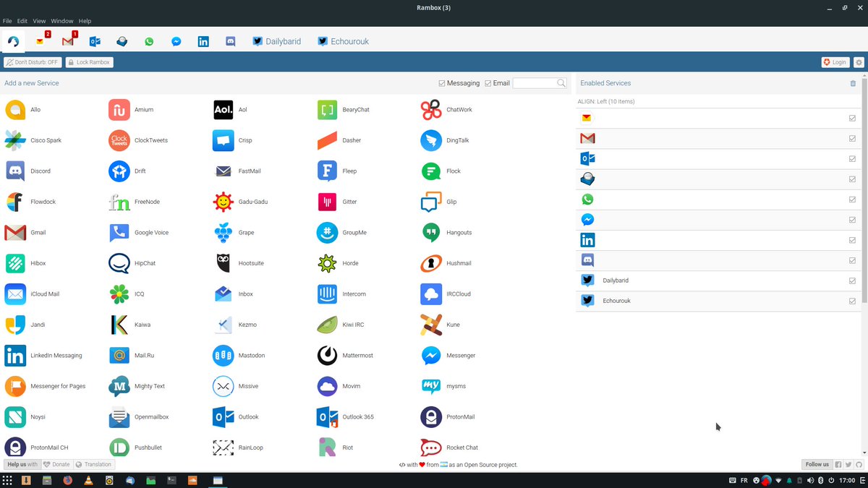This screenshot has width=868, height=488.
Task: Add the ClockTweets service
Action: pyautogui.click(x=138, y=140)
